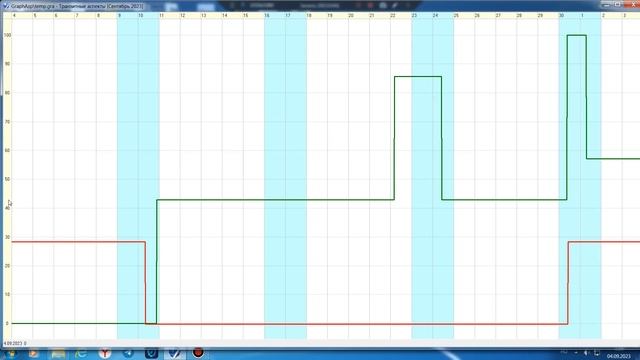Open the taskbar date 04.09.2023 clock
This screenshot has height=360, width=640.
pos(619,356)
